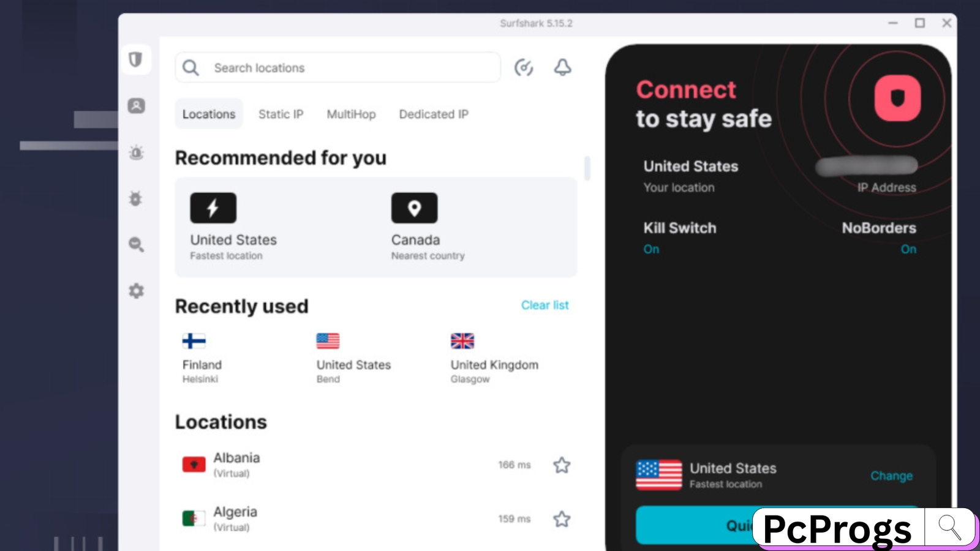Toggle Kill Switch On status
980x551 pixels.
click(651, 249)
